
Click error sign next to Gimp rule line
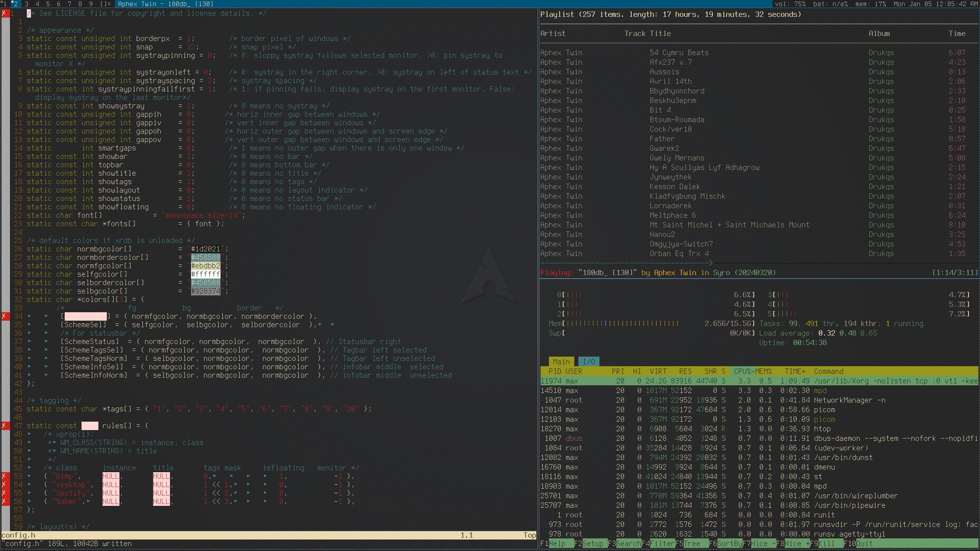[x=4, y=476]
